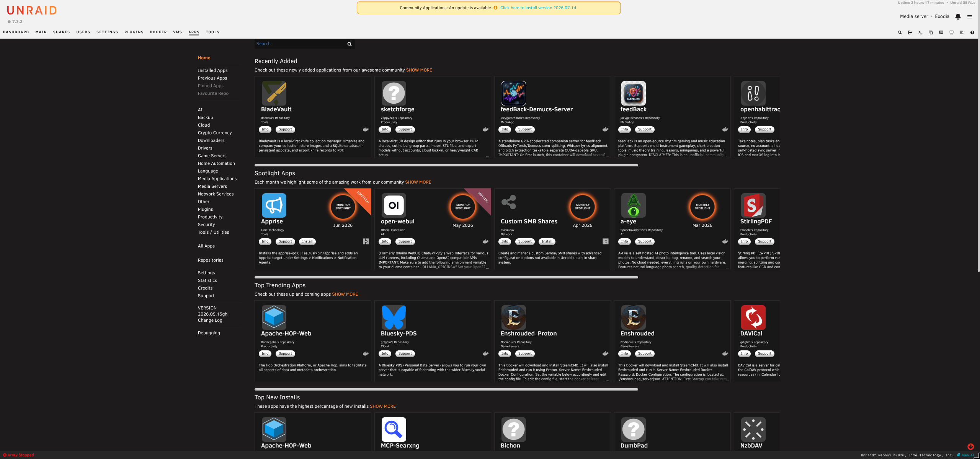The image size is (980, 459).
Task: Click the UNRAID logo
Action: tap(32, 10)
